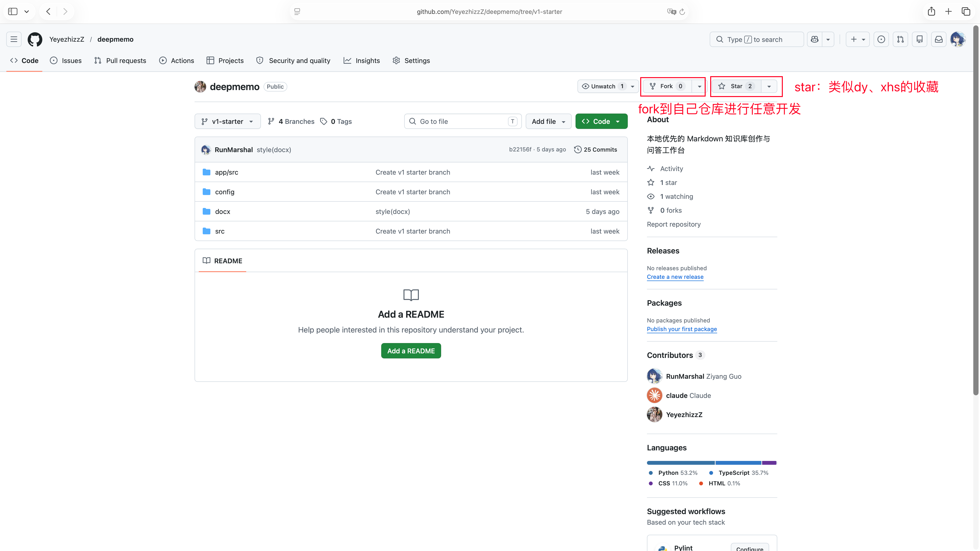The height and width of the screenshot is (551, 980).
Task: Click Create a new release link
Action: tap(675, 277)
